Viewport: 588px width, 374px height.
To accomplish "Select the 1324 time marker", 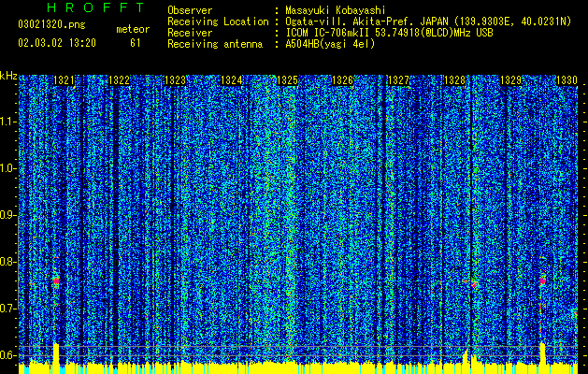I will coord(231,80).
